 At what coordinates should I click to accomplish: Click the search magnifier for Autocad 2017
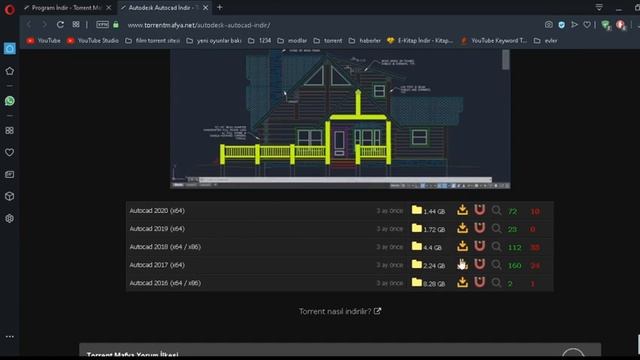[x=496, y=264]
